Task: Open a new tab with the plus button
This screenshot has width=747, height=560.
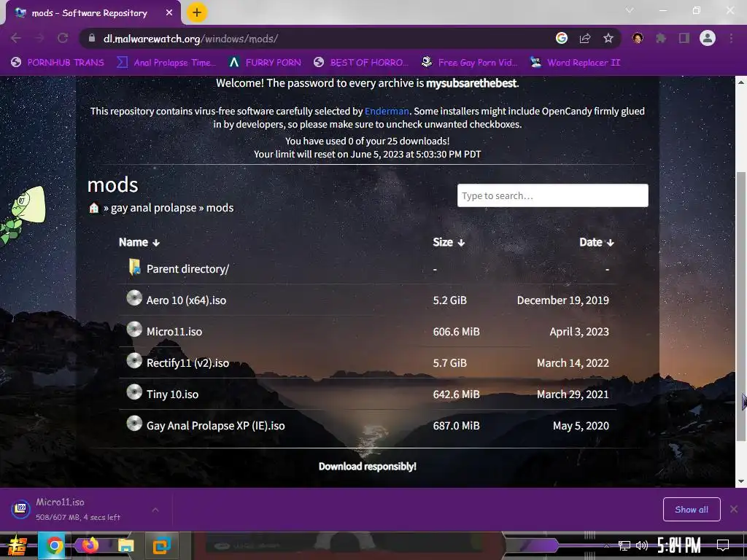Action: (x=197, y=12)
